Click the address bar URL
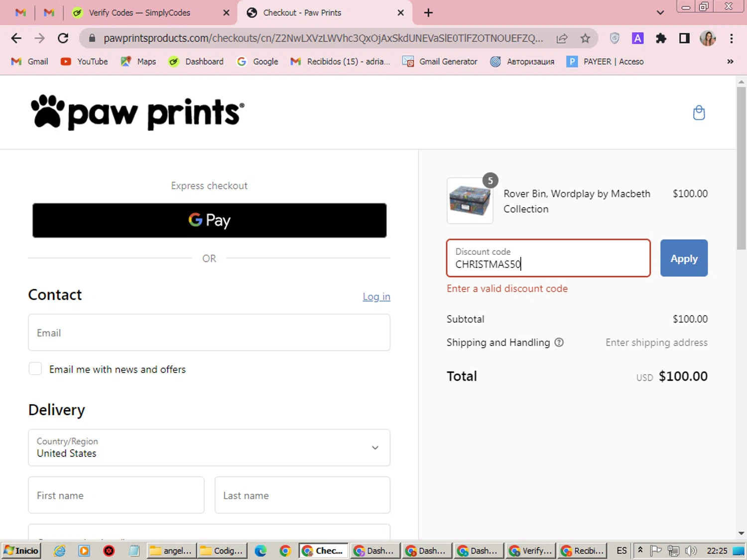 pos(323,38)
